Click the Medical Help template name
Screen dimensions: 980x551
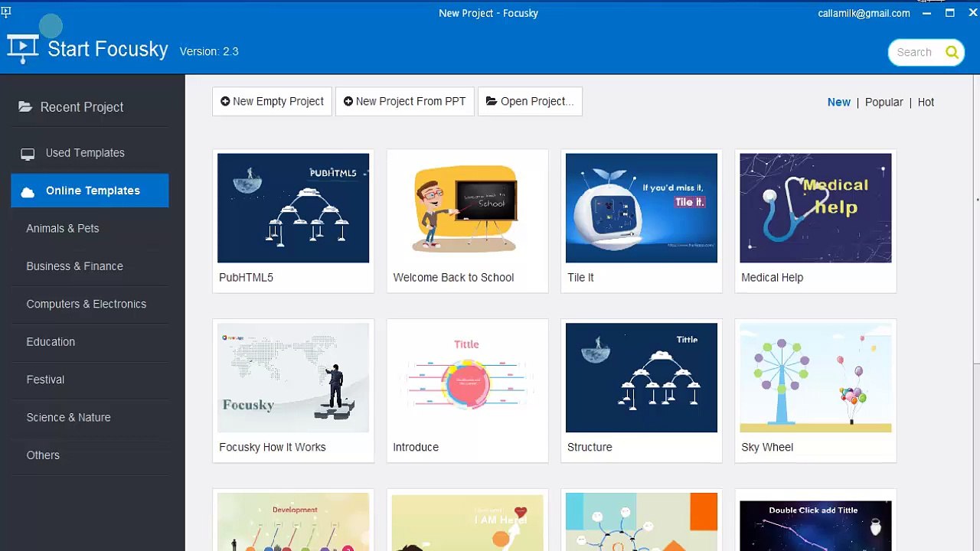point(772,278)
